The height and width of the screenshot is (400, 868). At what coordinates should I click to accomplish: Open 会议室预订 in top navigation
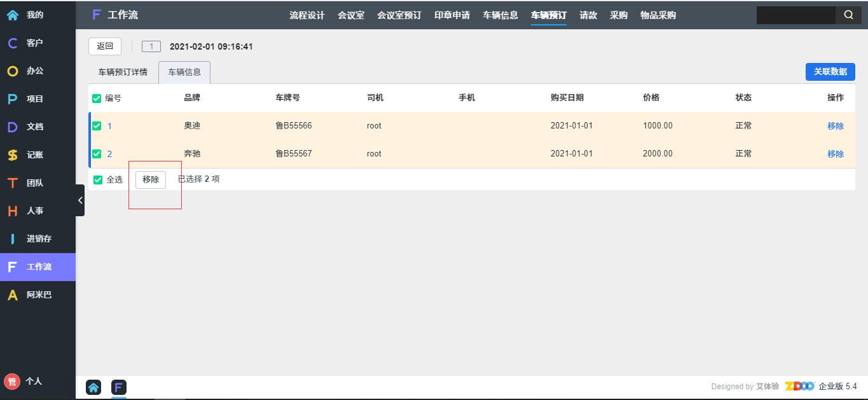pyautogui.click(x=399, y=15)
